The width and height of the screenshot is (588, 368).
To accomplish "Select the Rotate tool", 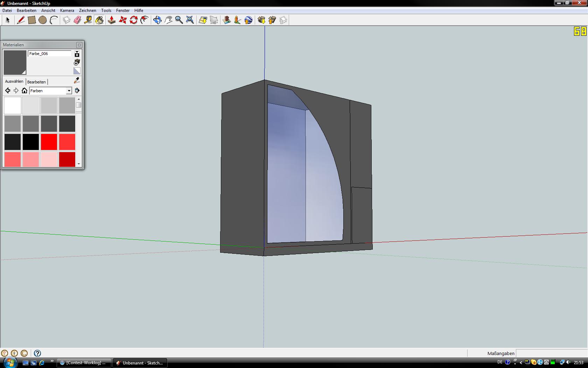I will [133, 20].
